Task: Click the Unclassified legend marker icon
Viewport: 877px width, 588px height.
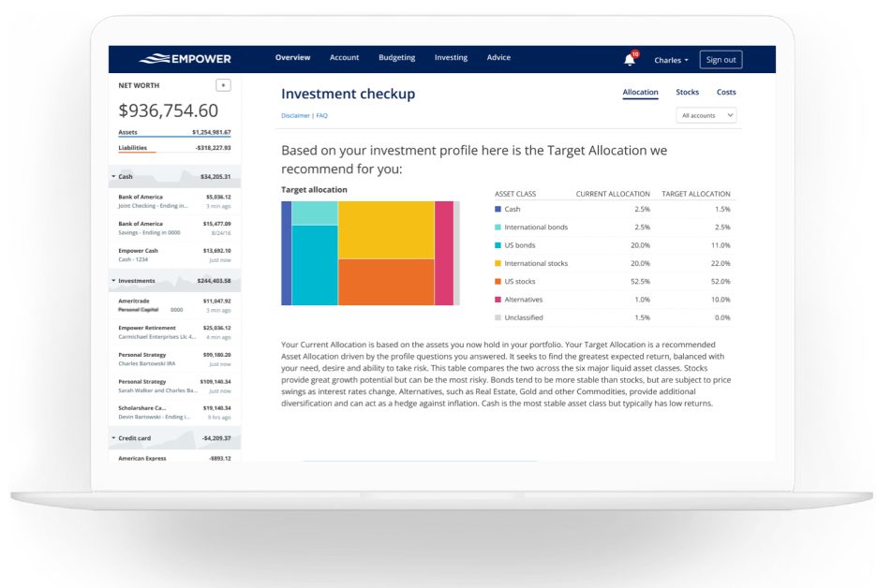Action: coord(498,317)
